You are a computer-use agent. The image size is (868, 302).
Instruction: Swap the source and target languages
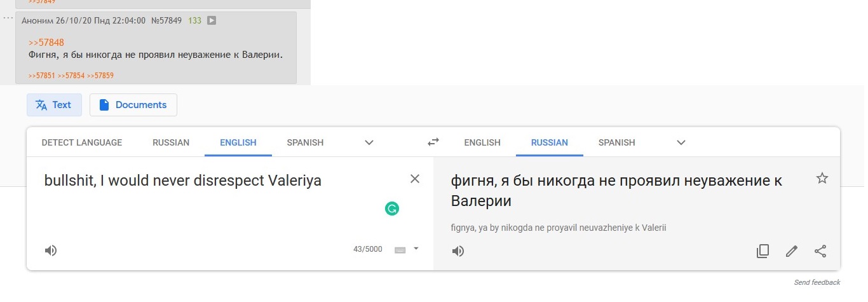pyautogui.click(x=433, y=142)
